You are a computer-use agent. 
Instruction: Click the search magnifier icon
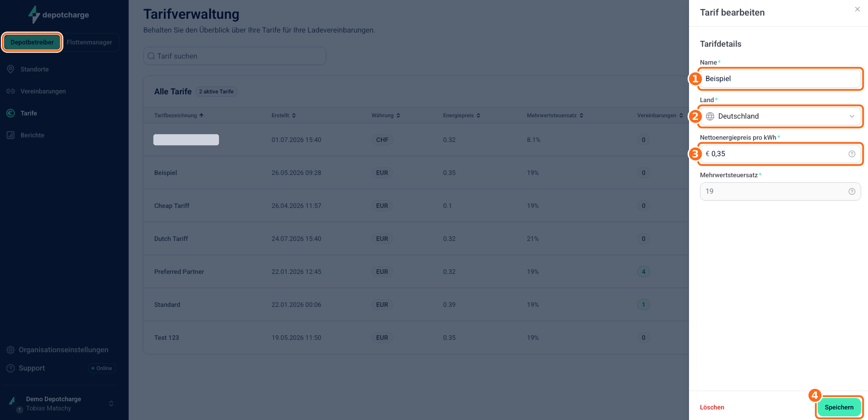(151, 56)
